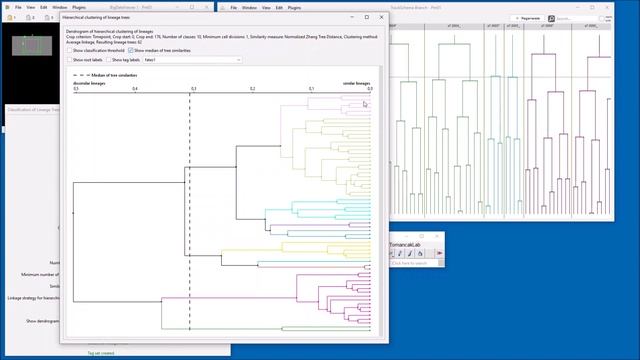Enable Show classification threshold checkbox
Viewport: 640px width, 360px height.
click(69, 50)
